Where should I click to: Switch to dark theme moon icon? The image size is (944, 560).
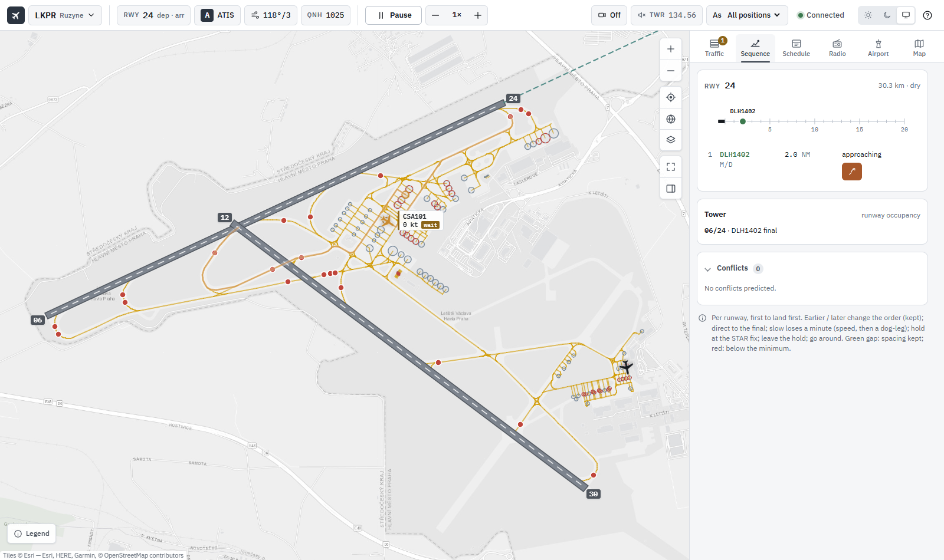pyautogui.click(x=887, y=15)
